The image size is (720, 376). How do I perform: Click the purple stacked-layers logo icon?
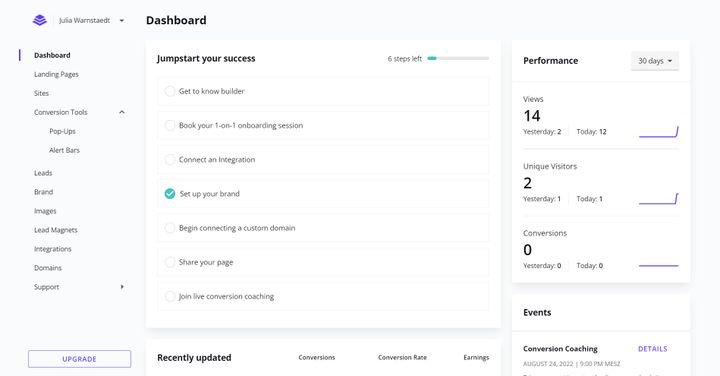40,20
